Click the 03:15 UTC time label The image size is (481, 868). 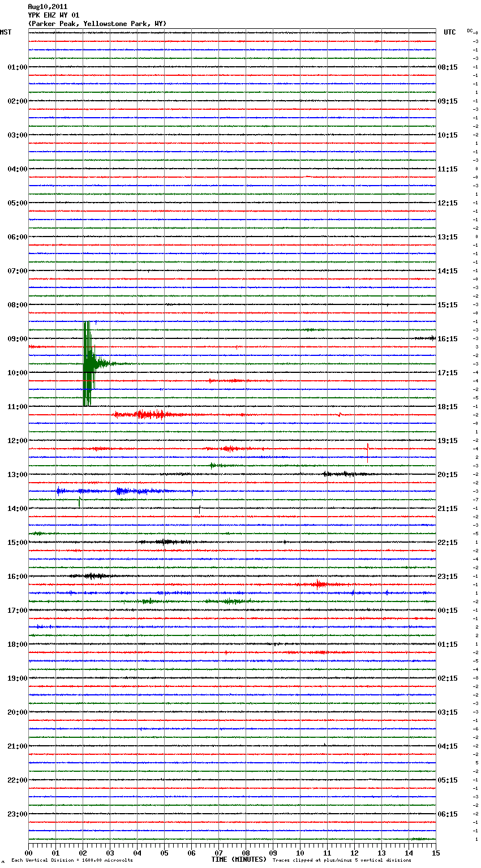click(x=448, y=712)
